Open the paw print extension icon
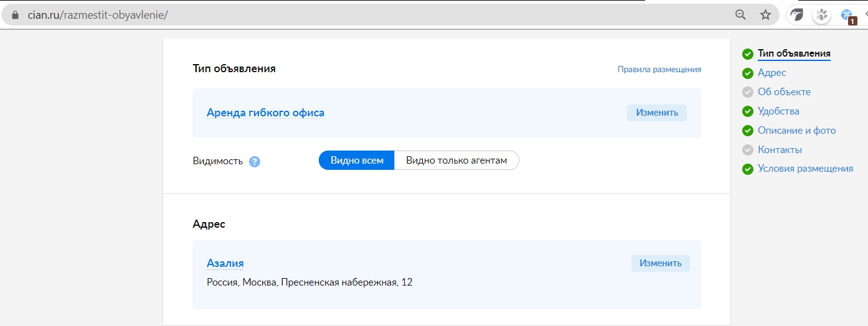The image size is (868, 326). [x=823, y=15]
